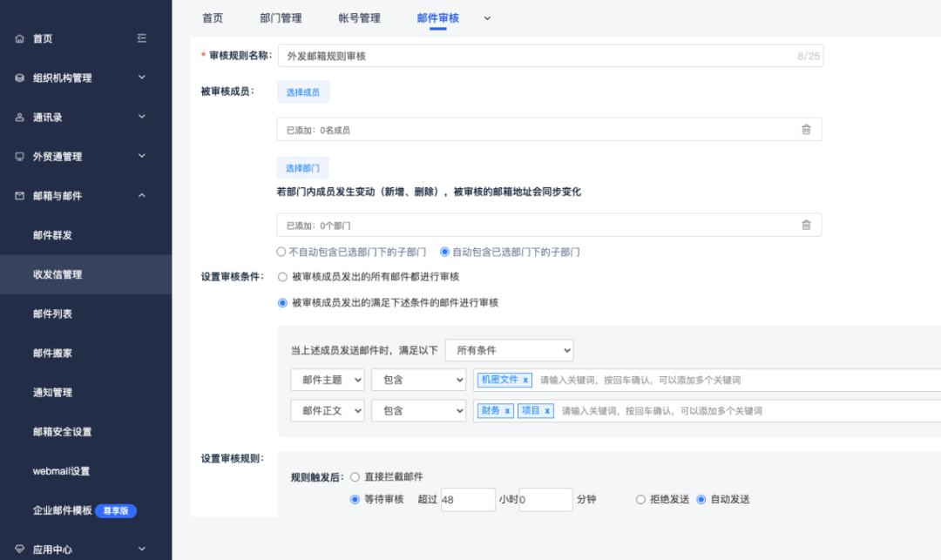
Task: Click the trash icon beside 已添加：0名成员
Action: pyautogui.click(x=807, y=128)
